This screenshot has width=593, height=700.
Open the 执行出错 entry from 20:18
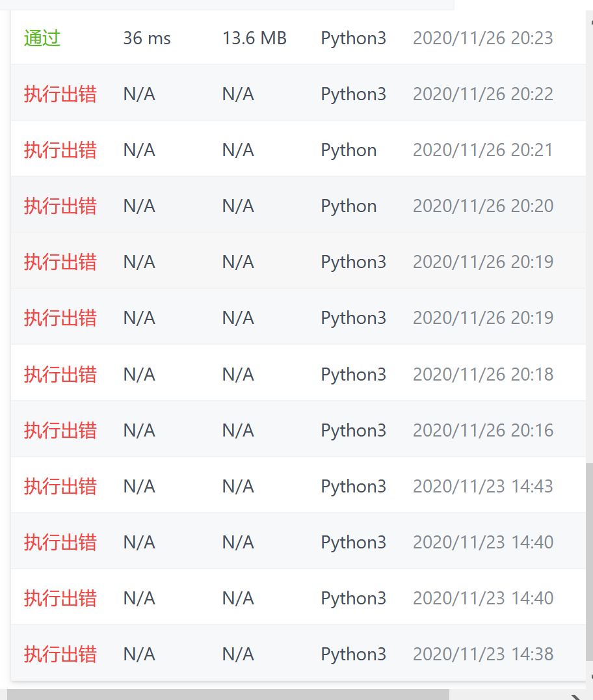60,374
